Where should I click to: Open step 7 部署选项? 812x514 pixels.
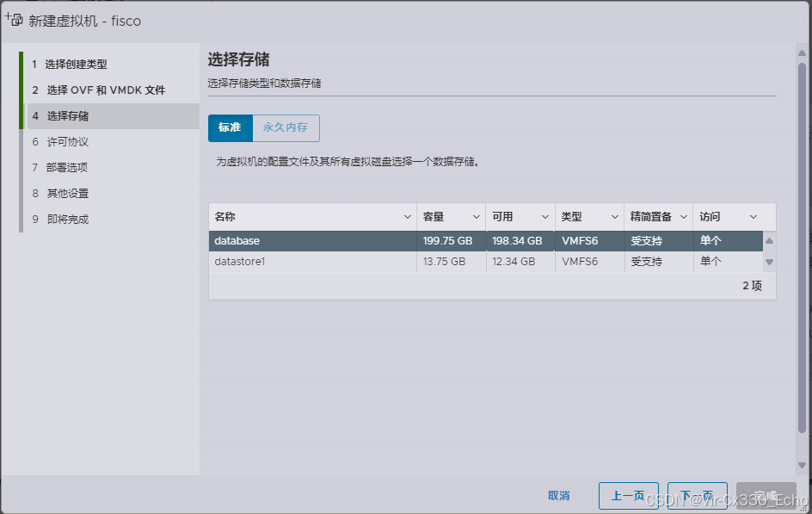pyautogui.click(x=60, y=167)
